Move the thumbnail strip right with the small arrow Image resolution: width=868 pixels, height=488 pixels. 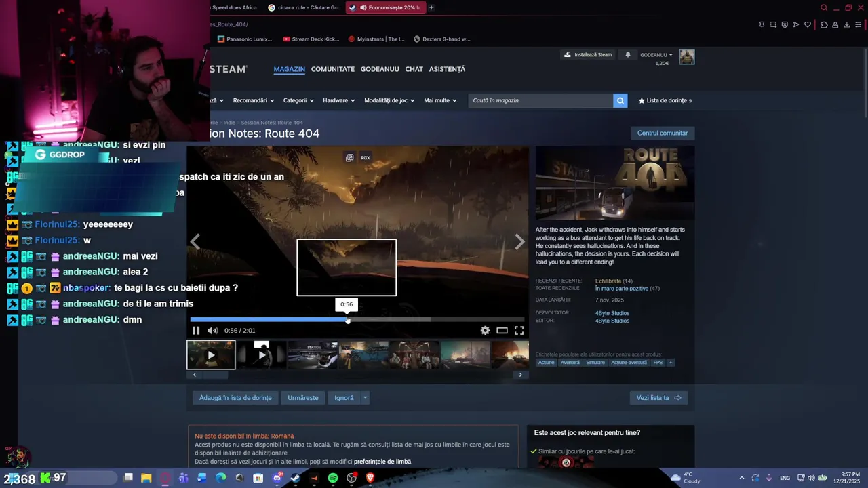pyautogui.click(x=520, y=375)
